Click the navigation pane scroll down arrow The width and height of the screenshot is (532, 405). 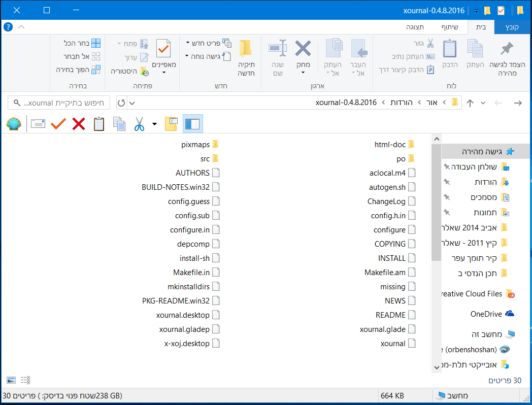coord(437,367)
